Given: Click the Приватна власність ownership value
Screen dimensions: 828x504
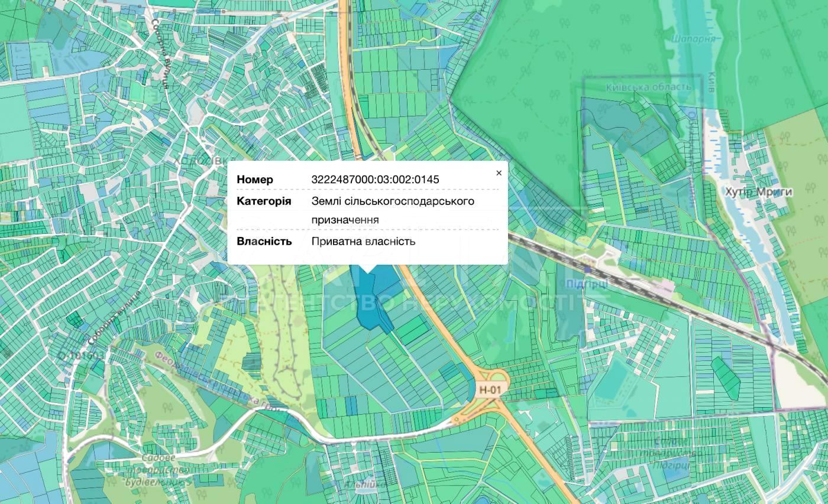Looking at the screenshot, I should tap(363, 241).
